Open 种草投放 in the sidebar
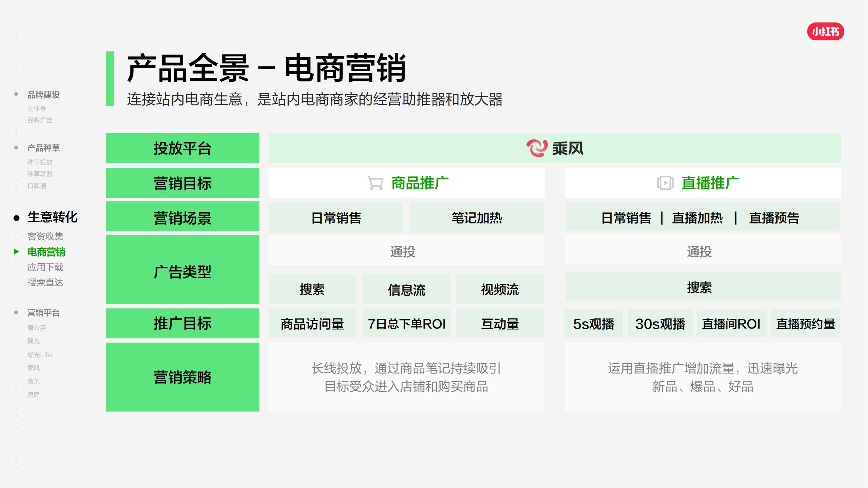 coord(40,162)
